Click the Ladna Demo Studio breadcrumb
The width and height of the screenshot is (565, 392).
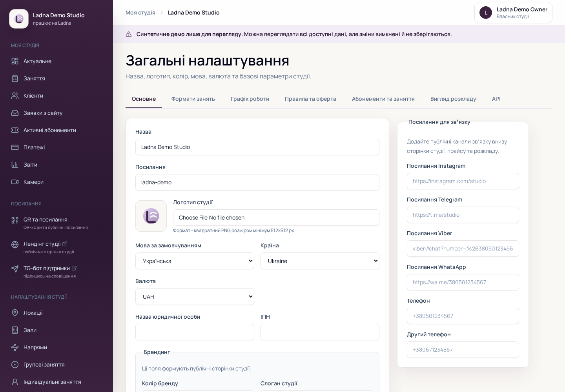[194, 13]
